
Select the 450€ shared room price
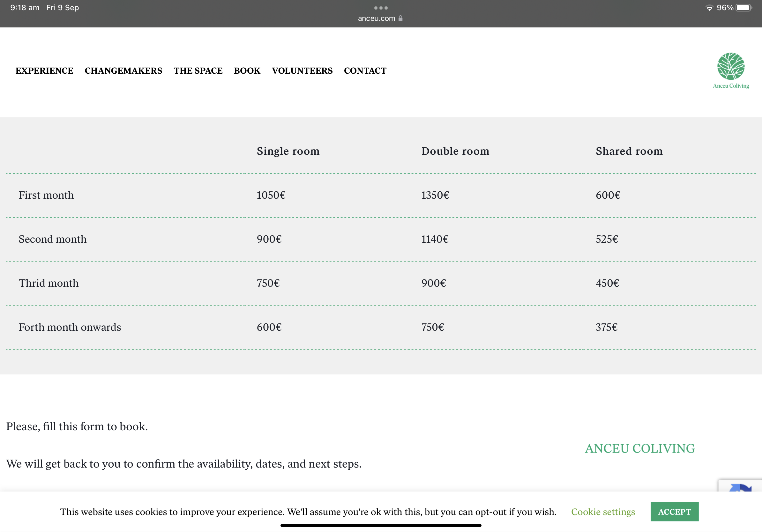coord(607,283)
